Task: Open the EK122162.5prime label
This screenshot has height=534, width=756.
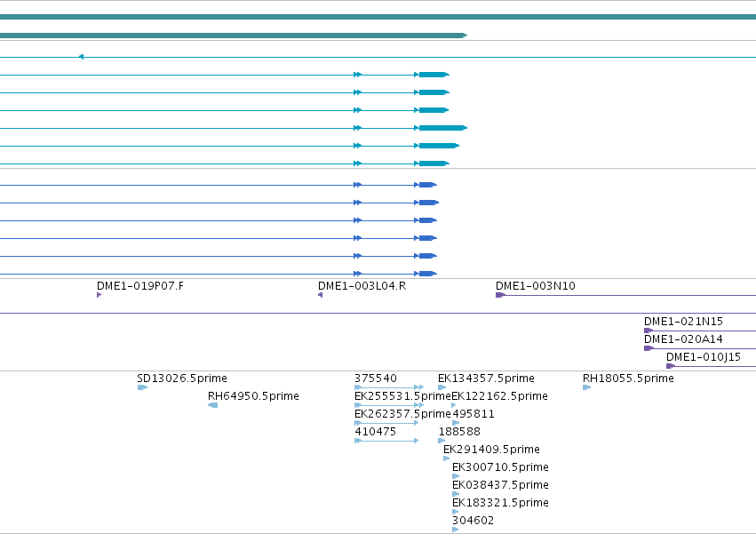Action: point(499,396)
